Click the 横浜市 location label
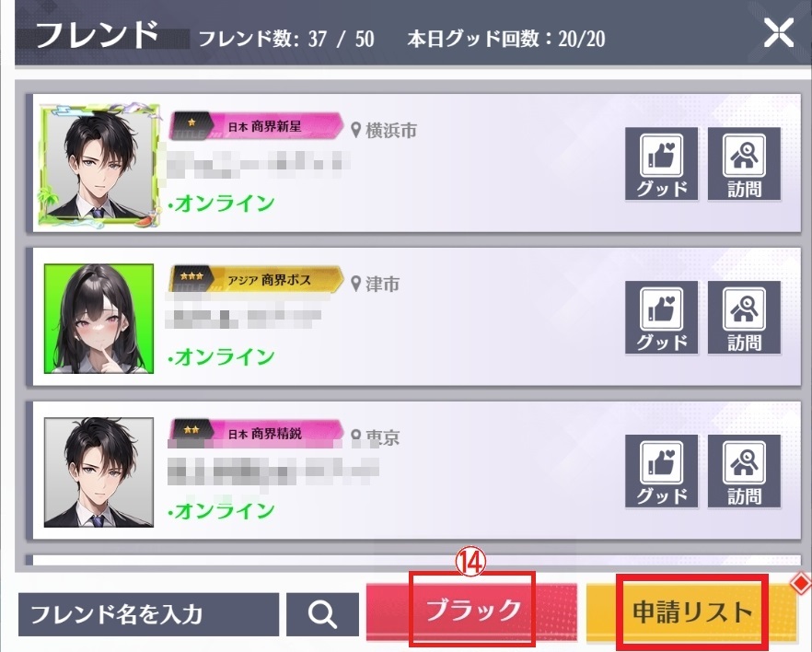Viewport: 812px width, 652px height. click(384, 131)
